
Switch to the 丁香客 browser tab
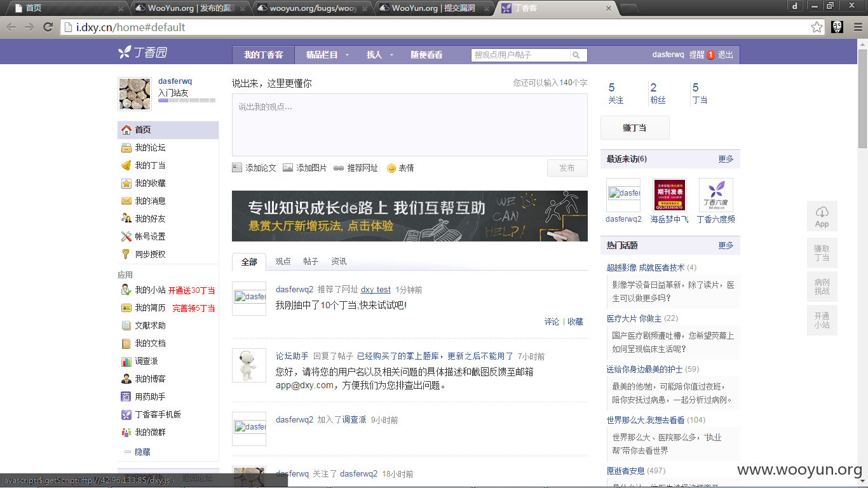coord(556,8)
